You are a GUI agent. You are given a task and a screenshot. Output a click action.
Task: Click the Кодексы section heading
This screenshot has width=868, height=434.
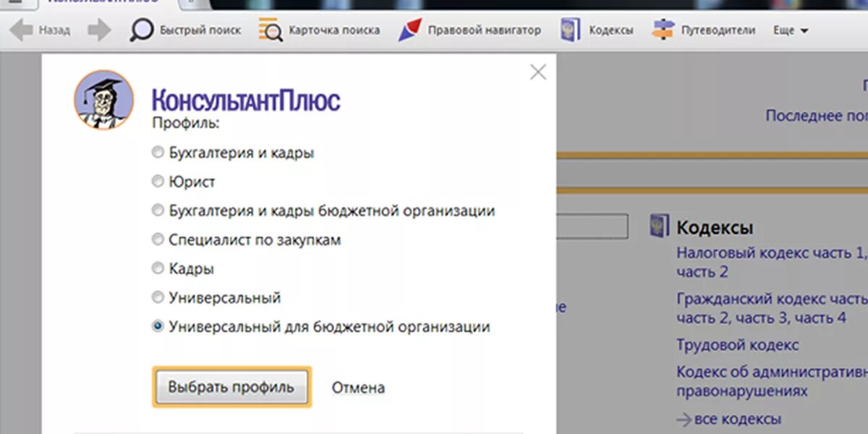point(715,228)
